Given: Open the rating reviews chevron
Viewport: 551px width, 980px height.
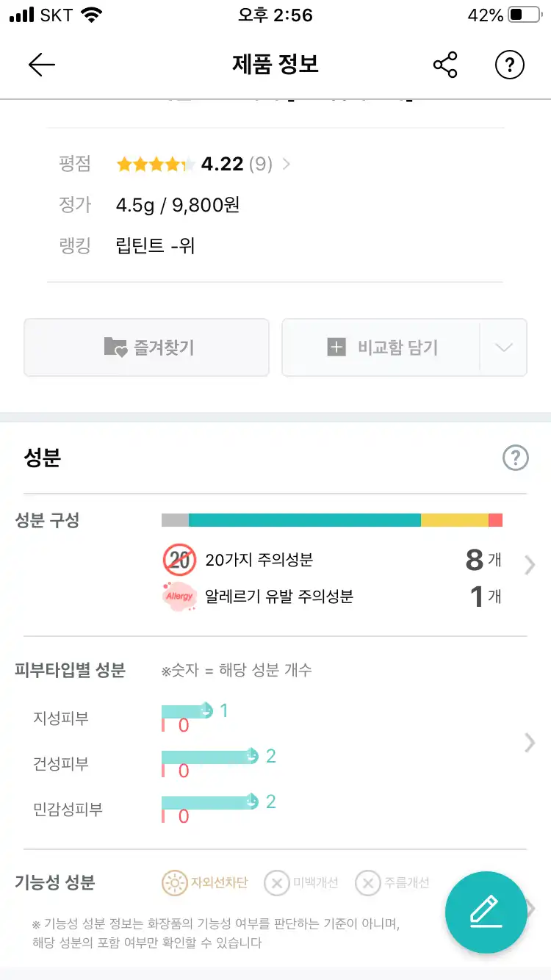Looking at the screenshot, I should coord(287,165).
